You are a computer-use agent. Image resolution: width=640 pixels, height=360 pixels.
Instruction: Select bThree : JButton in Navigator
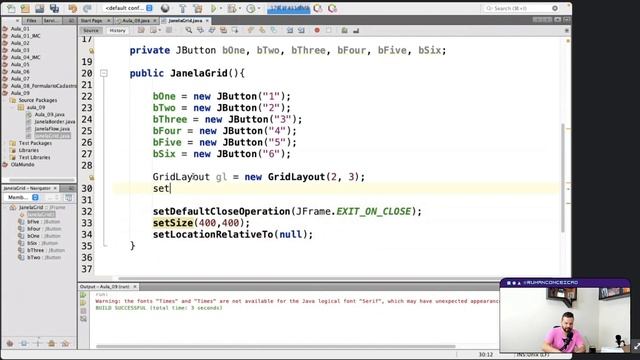pyautogui.click(x=46, y=250)
